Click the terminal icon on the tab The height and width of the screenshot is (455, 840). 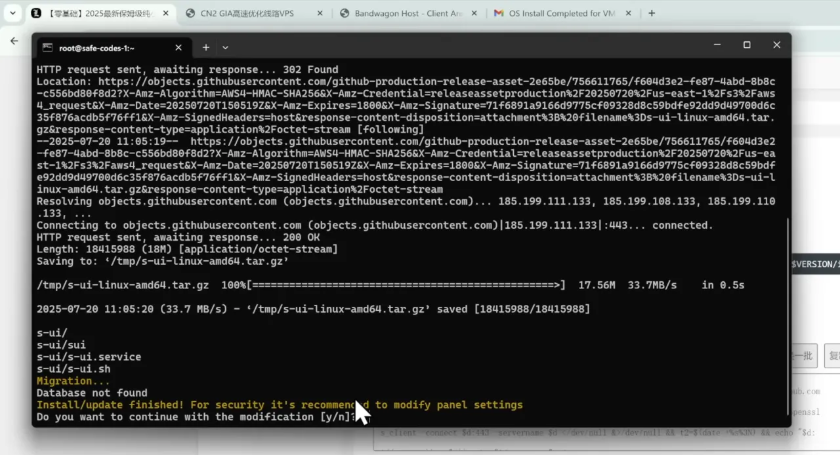point(48,48)
